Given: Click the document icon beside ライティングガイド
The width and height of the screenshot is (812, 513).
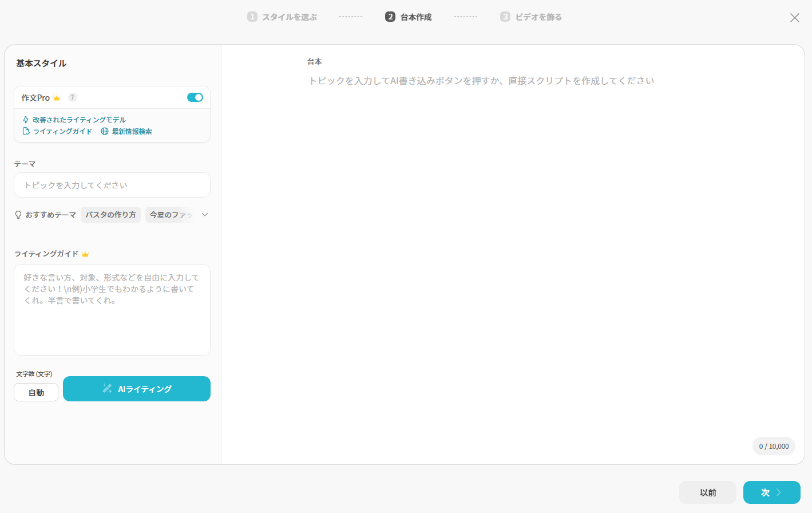Looking at the screenshot, I should [26, 131].
